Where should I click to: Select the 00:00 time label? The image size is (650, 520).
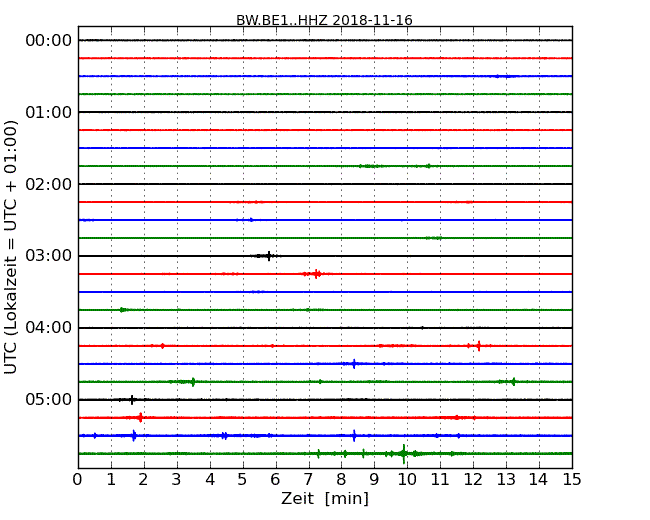click(49, 41)
